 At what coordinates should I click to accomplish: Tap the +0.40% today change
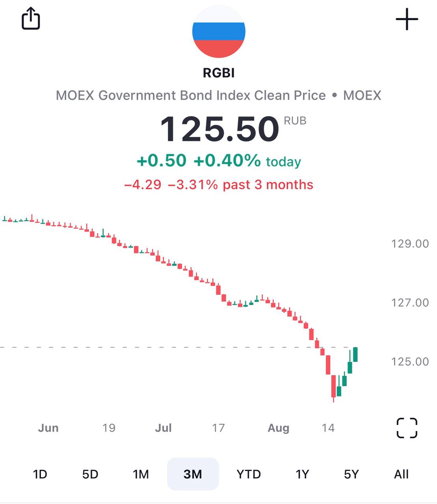[227, 161]
